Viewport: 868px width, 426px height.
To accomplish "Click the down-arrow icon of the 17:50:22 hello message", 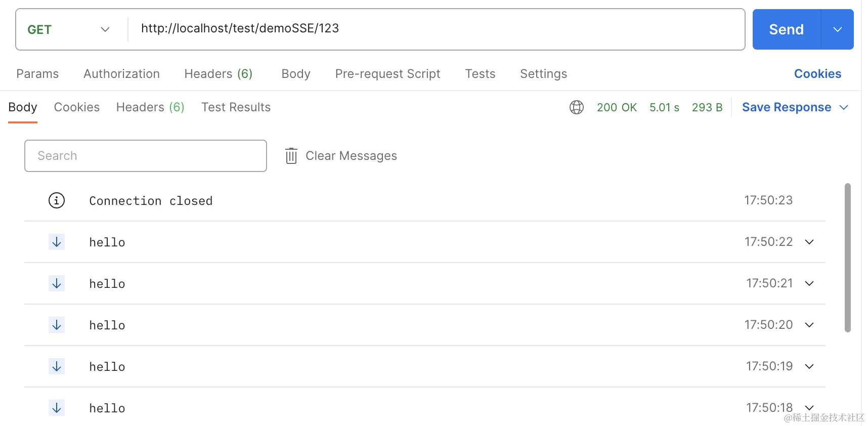I will click(57, 242).
